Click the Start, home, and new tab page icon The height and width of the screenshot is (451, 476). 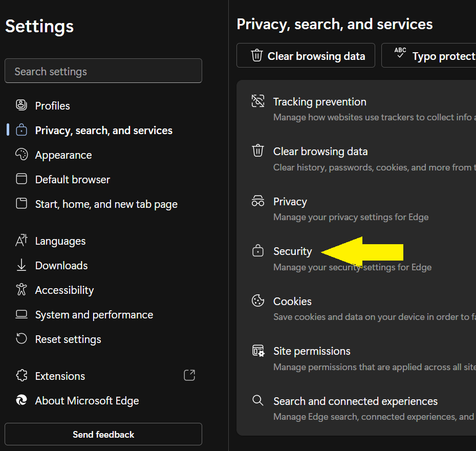[21, 203]
